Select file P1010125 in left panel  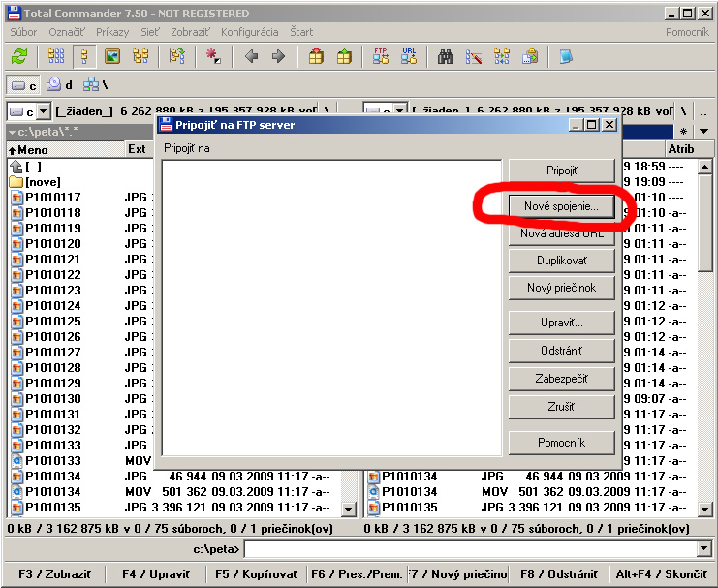point(53,322)
